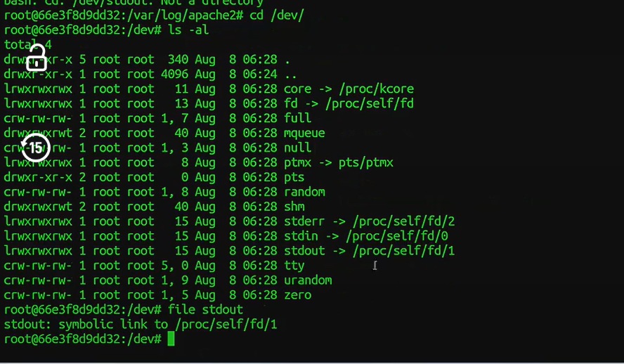The image size is (624, 364).
Task: Select the 'ls -al' command text
Action: pos(188,30)
